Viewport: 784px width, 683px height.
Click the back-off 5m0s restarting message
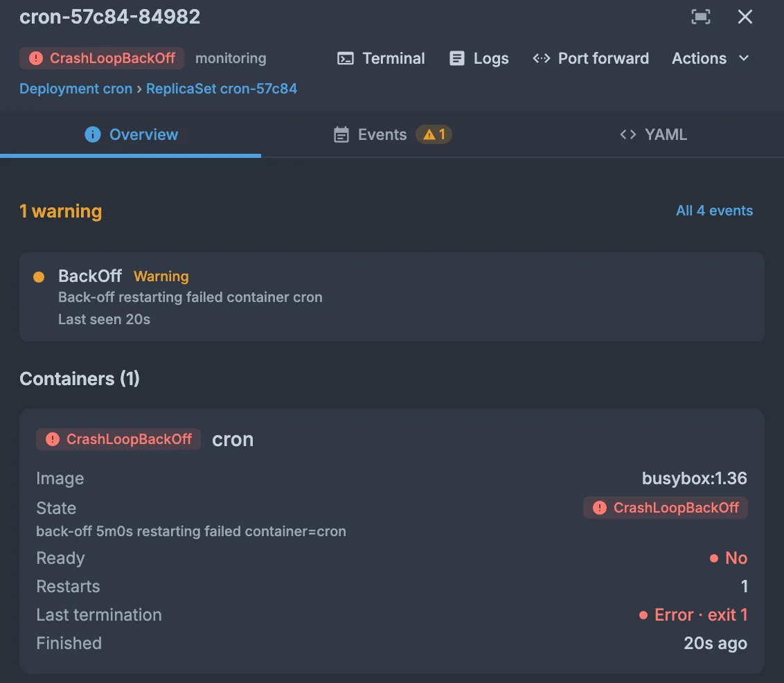coord(191,531)
